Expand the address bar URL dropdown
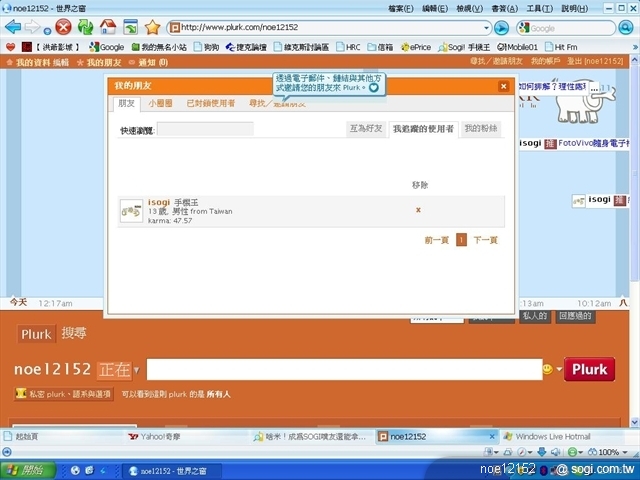 click(487, 28)
